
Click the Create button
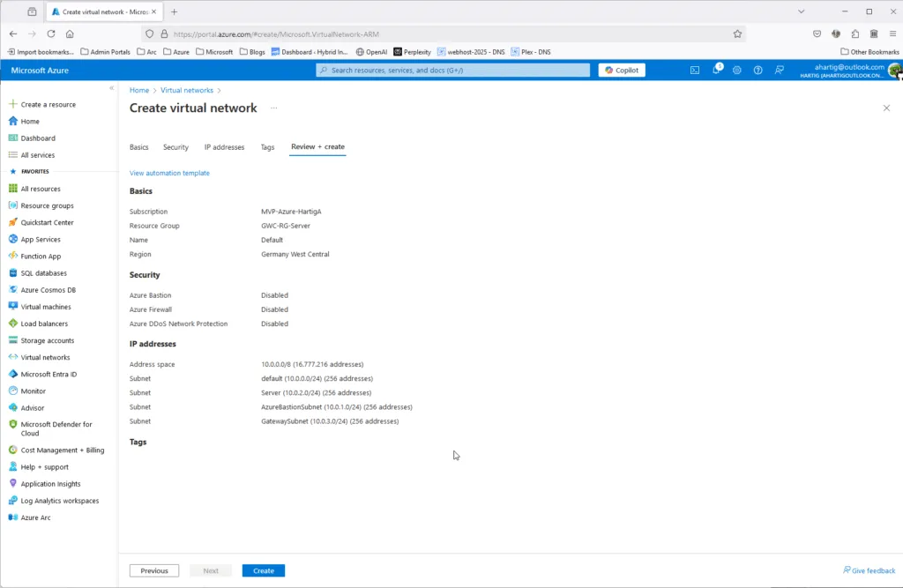coord(263,570)
